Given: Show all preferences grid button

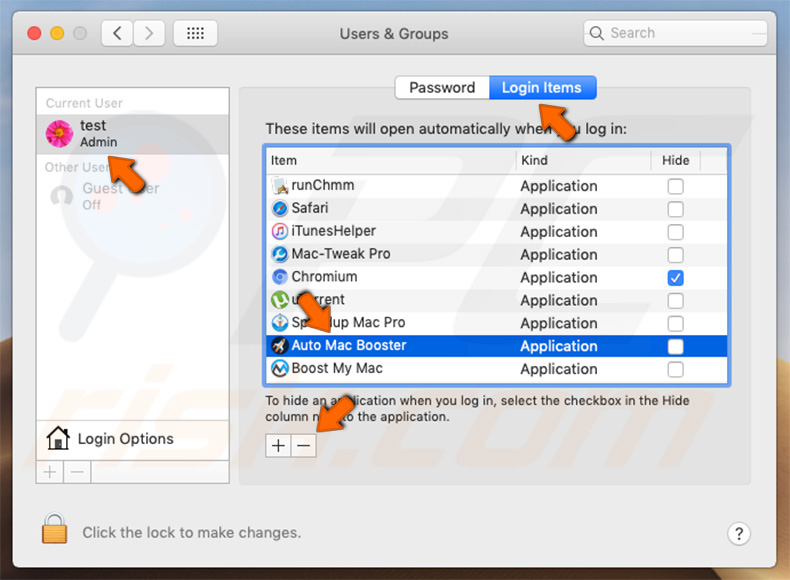Looking at the screenshot, I should click(195, 34).
